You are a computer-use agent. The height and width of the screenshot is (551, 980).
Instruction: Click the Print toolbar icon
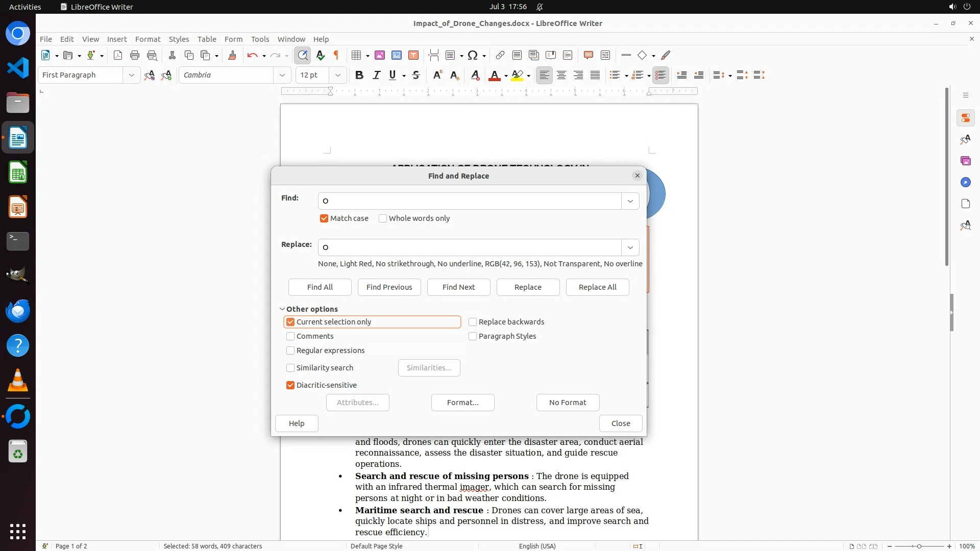pyautogui.click(x=135, y=55)
